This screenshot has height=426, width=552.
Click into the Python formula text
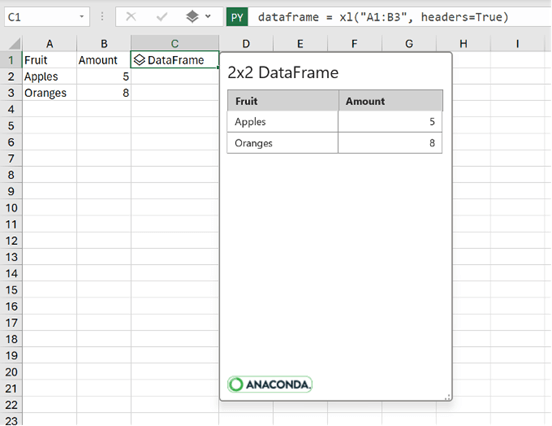pyautogui.click(x=383, y=17)
